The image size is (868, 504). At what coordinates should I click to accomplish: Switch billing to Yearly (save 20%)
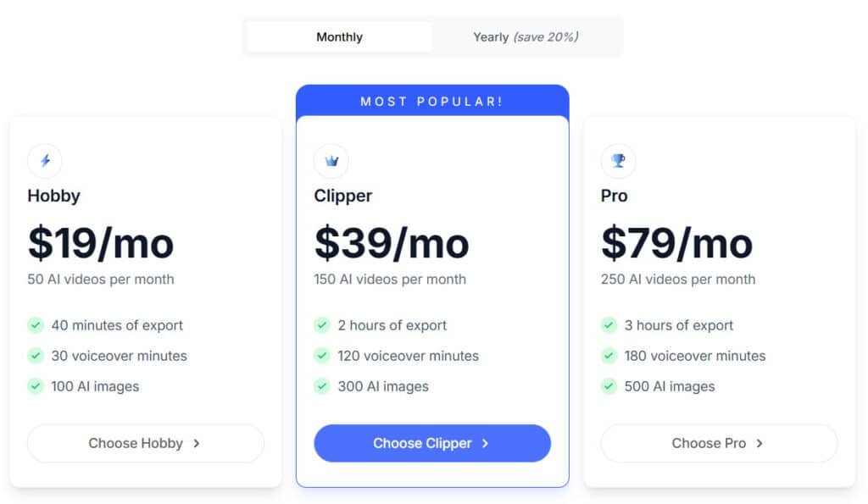(x=526, y=37)
